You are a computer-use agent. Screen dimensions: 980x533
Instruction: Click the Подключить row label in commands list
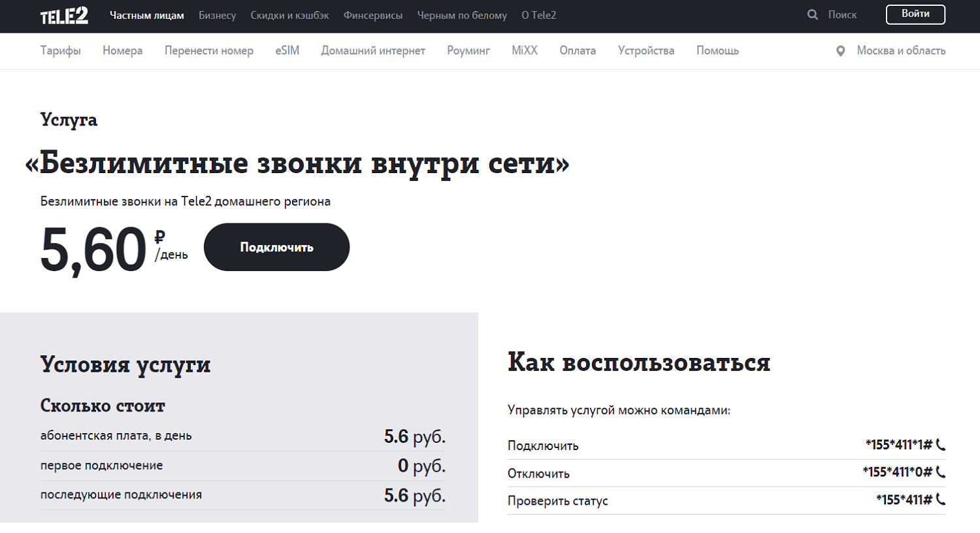pyautogui.click(x=543, y=446)
